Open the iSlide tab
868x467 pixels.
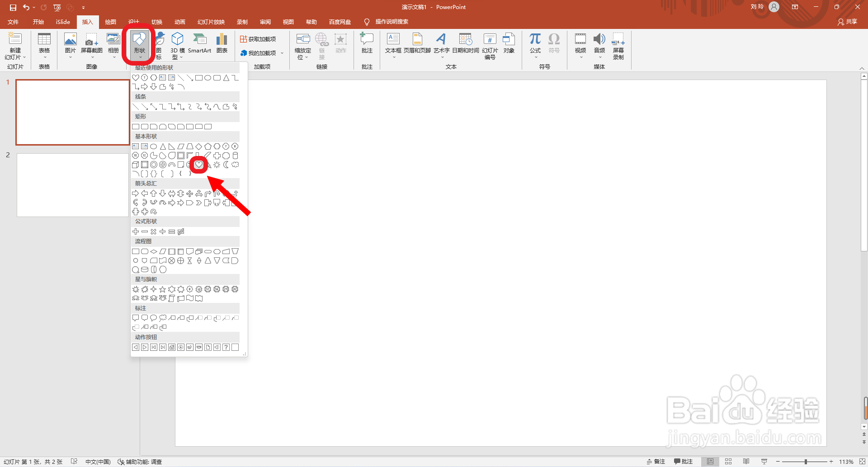coord(63,22)
